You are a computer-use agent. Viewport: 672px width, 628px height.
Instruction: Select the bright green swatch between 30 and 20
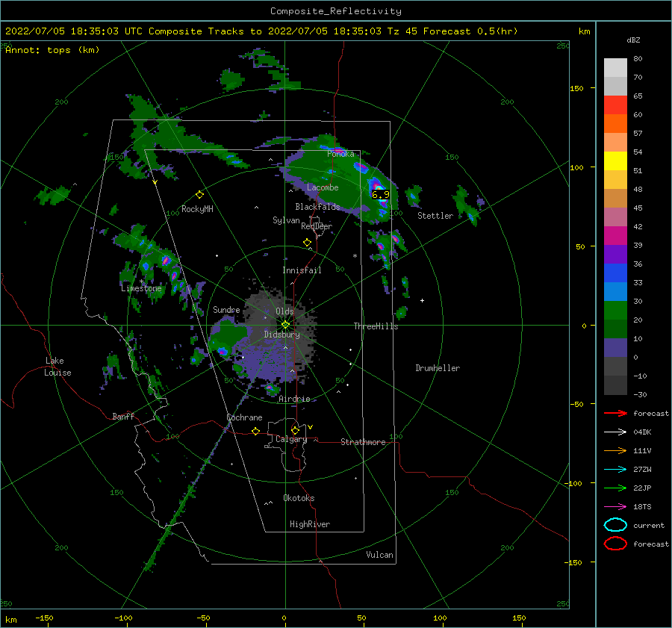coord(615,311)
